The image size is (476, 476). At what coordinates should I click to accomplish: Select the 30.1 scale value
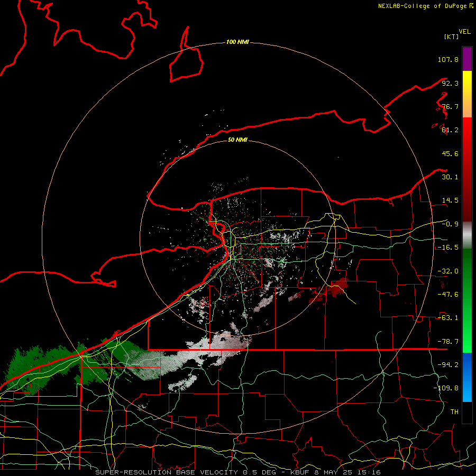point(450,177)
